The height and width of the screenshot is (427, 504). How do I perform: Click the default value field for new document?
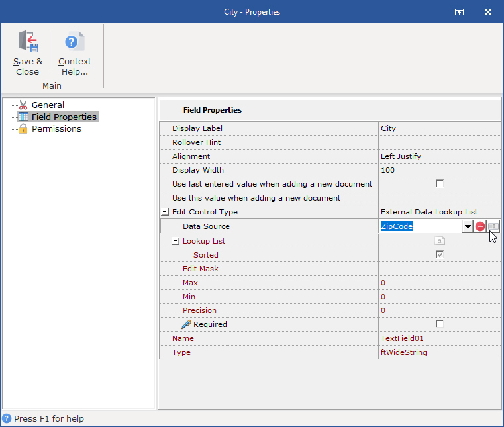point(439,198)
